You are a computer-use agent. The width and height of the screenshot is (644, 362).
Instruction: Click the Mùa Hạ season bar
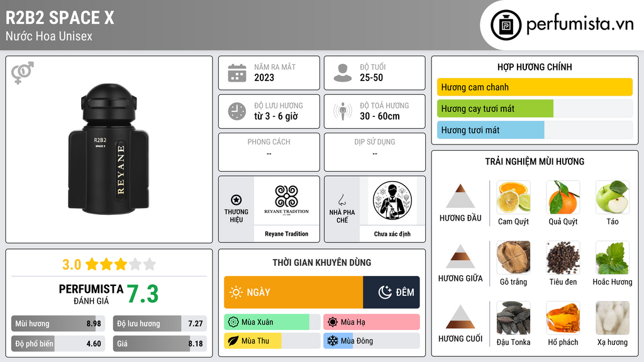point(372,322)
